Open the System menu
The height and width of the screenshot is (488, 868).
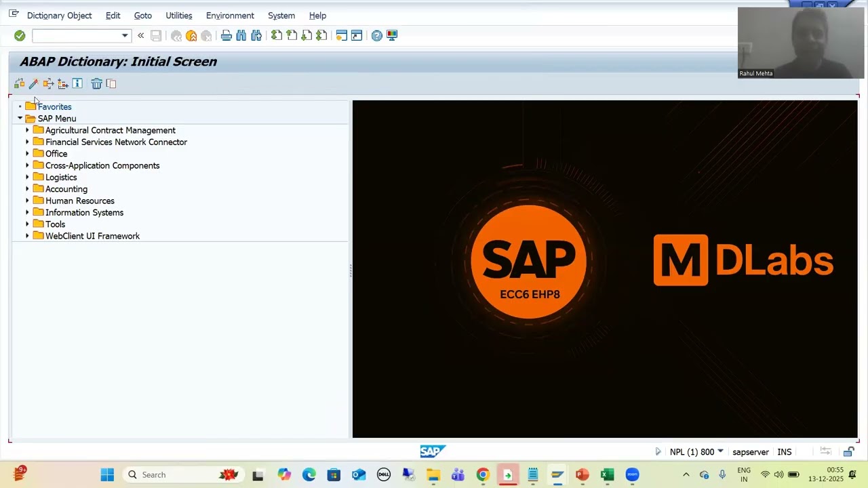281,16
